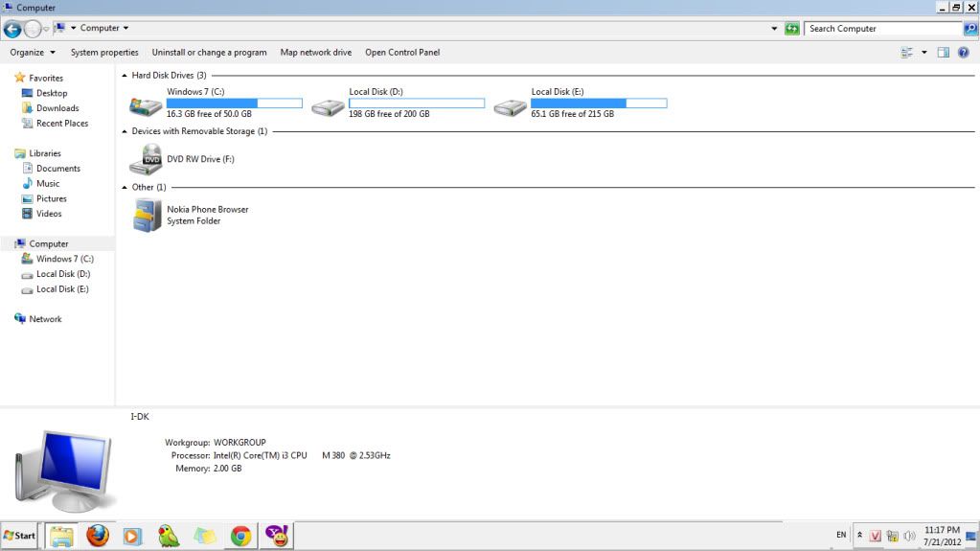Select the Local Disk (D:) drive icon
Viewport: 980px width, 551px height.
(x=328, y=107)
